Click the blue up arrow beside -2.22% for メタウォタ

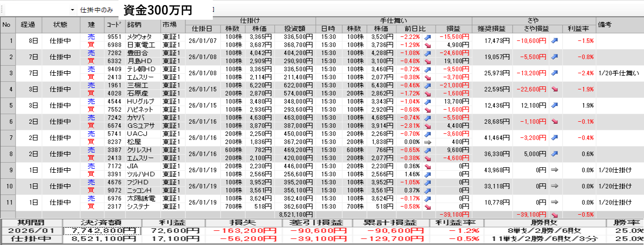(x=428, y=37)
